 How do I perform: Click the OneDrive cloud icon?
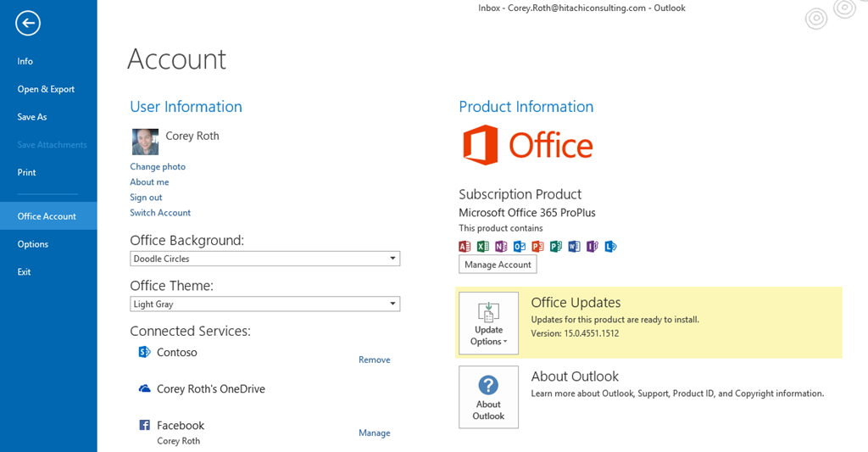(x=144, y=389)
